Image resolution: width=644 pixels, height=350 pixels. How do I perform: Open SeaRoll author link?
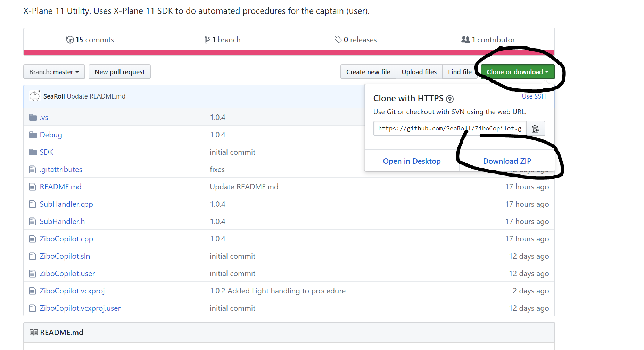tap(54, 96)
